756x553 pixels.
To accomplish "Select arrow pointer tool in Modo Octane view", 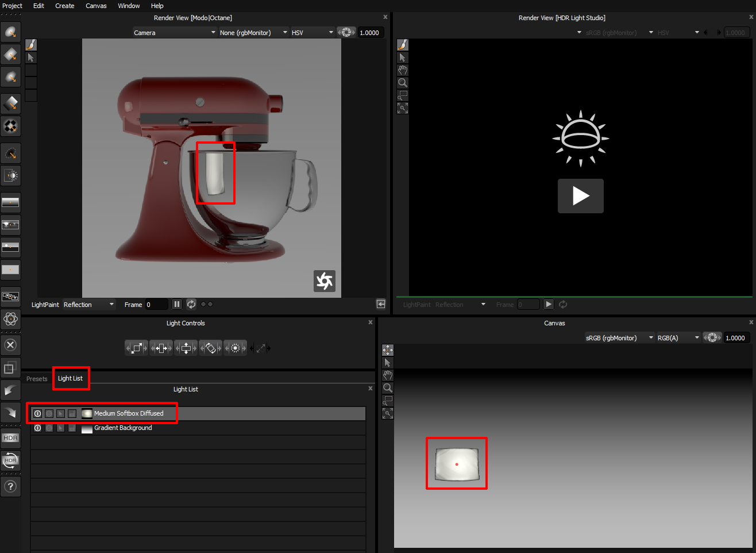I will pos(31,57).
